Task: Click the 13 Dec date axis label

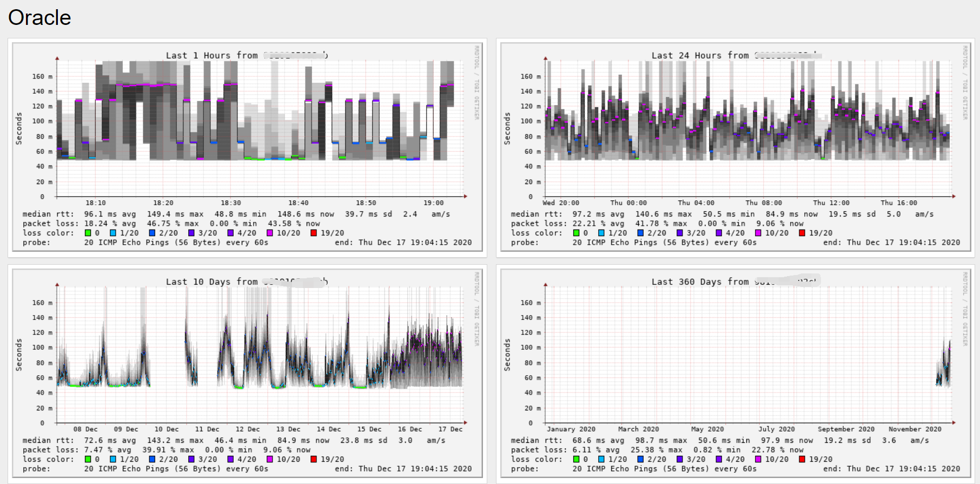Action: [288, 429]
